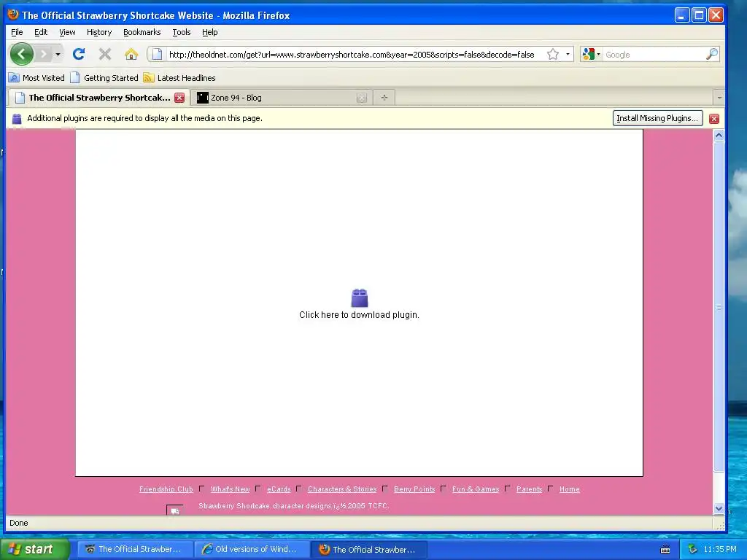Click the scrollbar down arrow
The height and width of the screenshot is (560, 747).
(719, 508)
